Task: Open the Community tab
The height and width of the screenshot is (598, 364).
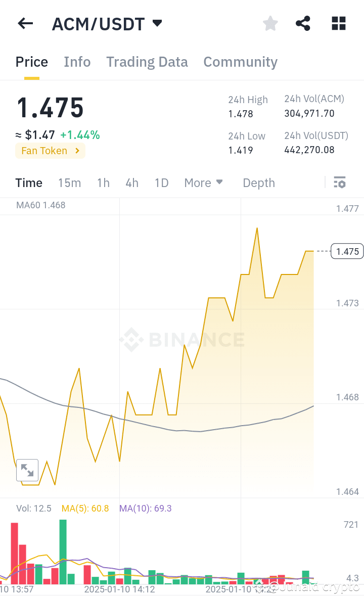Action: click(x=240, y=62)
